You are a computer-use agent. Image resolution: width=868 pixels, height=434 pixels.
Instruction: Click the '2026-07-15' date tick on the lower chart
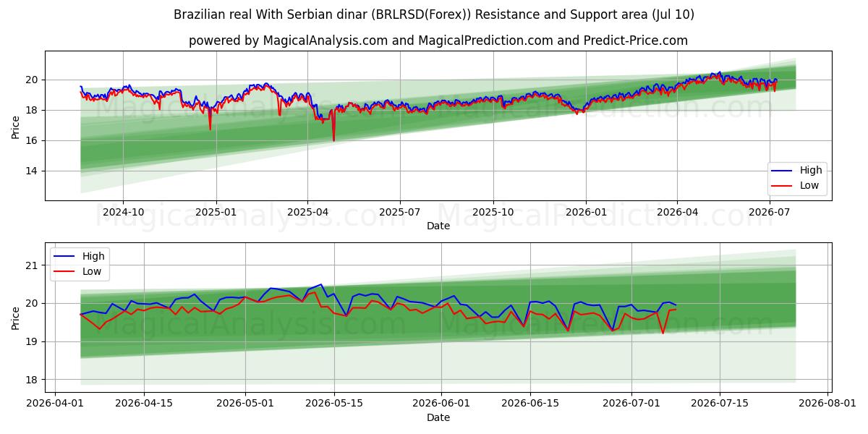click(x=720, y=404)
